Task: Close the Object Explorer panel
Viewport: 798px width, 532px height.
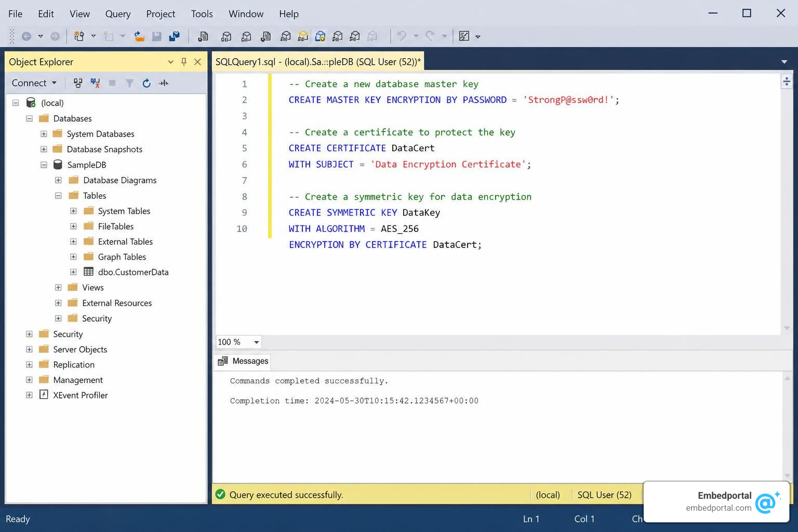Action: [197, 62]
